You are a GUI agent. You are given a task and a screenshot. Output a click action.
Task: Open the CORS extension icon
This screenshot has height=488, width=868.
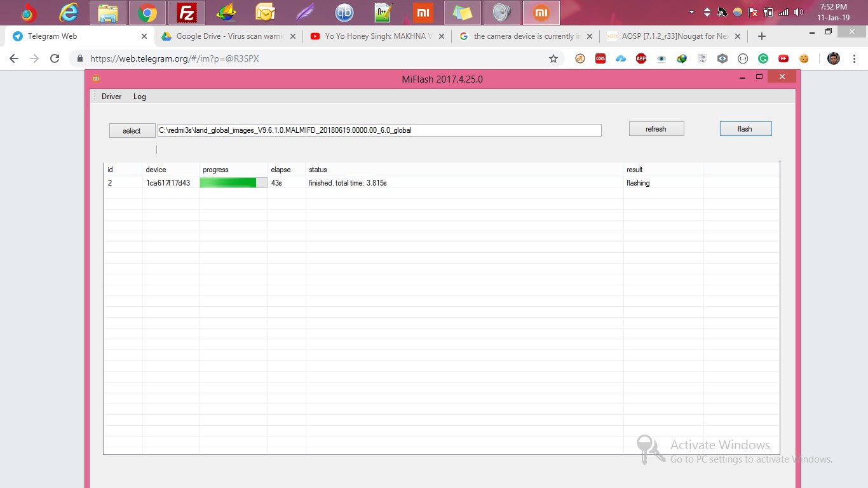pyautogui.click(x=600, y=58)
